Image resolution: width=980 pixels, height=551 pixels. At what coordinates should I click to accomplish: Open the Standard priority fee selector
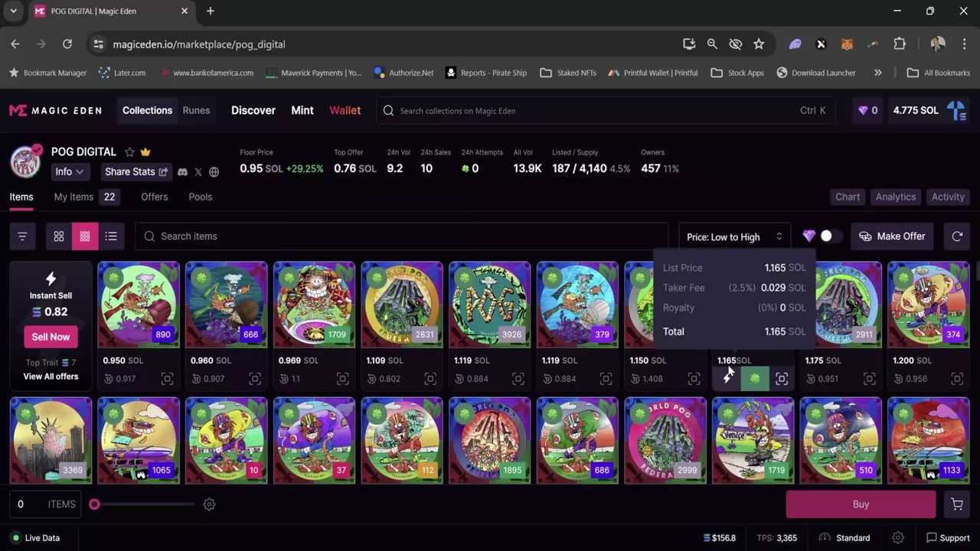pyautogui.click(x=844, y=538)
